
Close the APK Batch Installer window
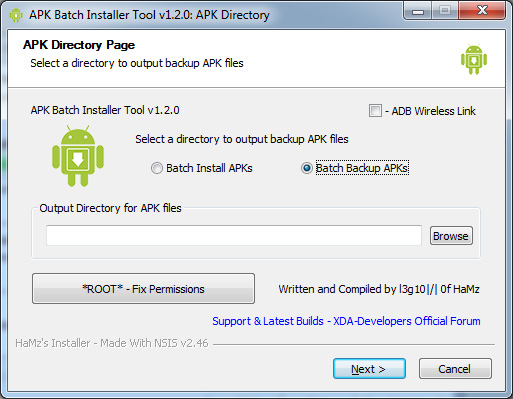pos(482,11)
